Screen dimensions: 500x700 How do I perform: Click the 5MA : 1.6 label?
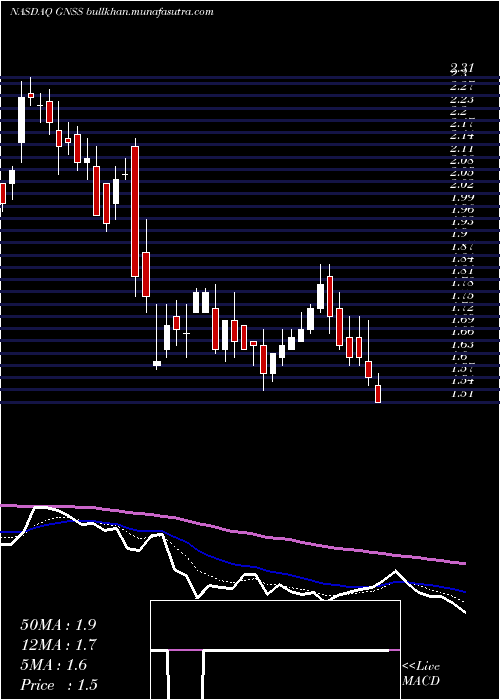54,665
